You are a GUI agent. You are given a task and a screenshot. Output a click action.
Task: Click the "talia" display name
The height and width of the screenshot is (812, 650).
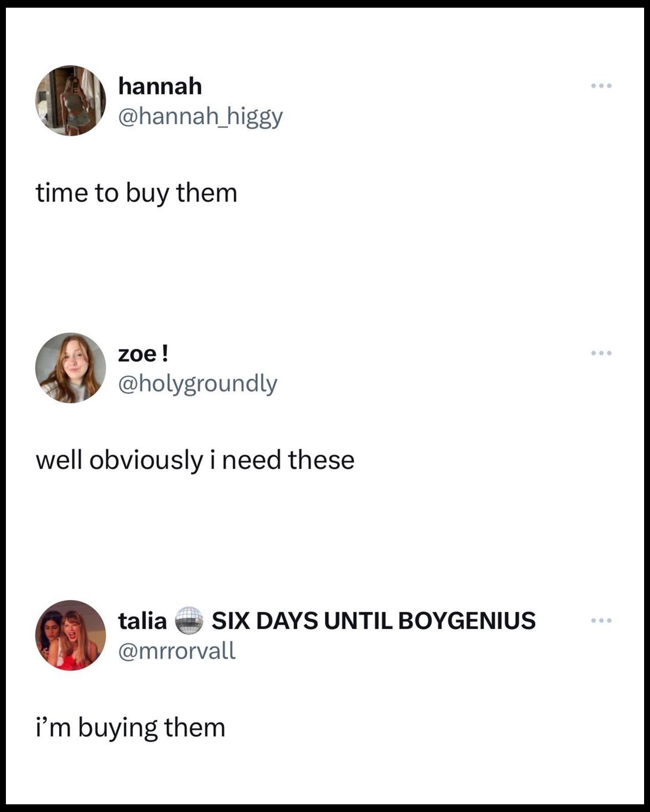[142, 621]
